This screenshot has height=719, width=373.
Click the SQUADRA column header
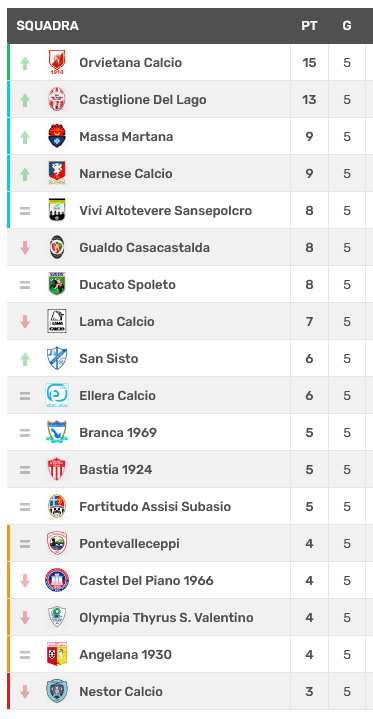pos(48,26)
